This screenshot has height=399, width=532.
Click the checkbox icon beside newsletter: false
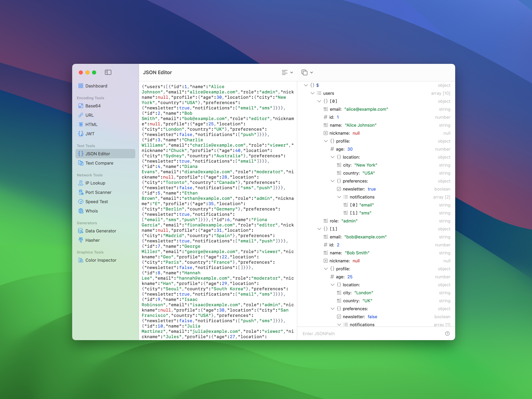point(339,317)
